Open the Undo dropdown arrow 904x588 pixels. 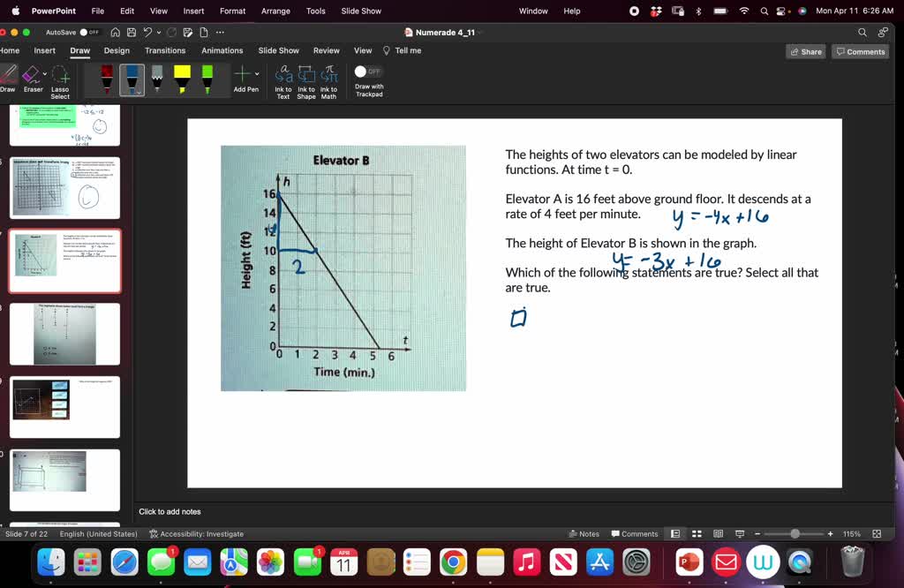coord(157,32)
